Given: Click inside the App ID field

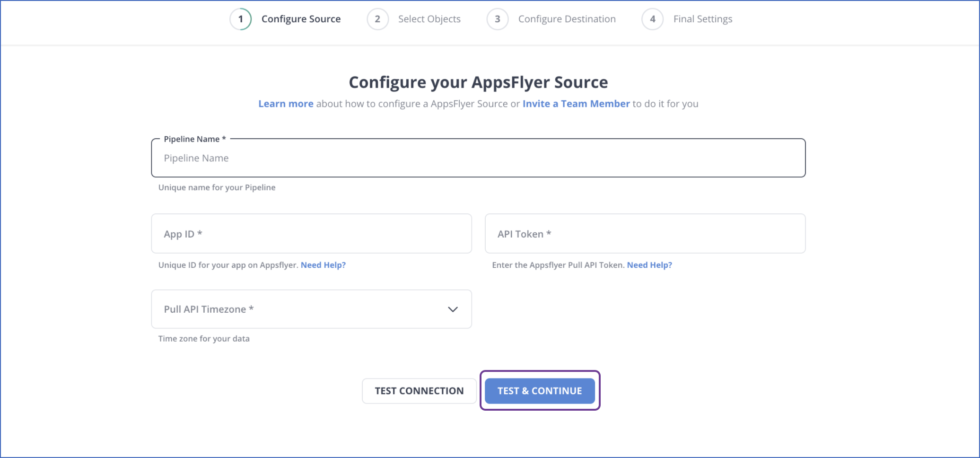Looking at the screenshot, I should pos(311,233).
